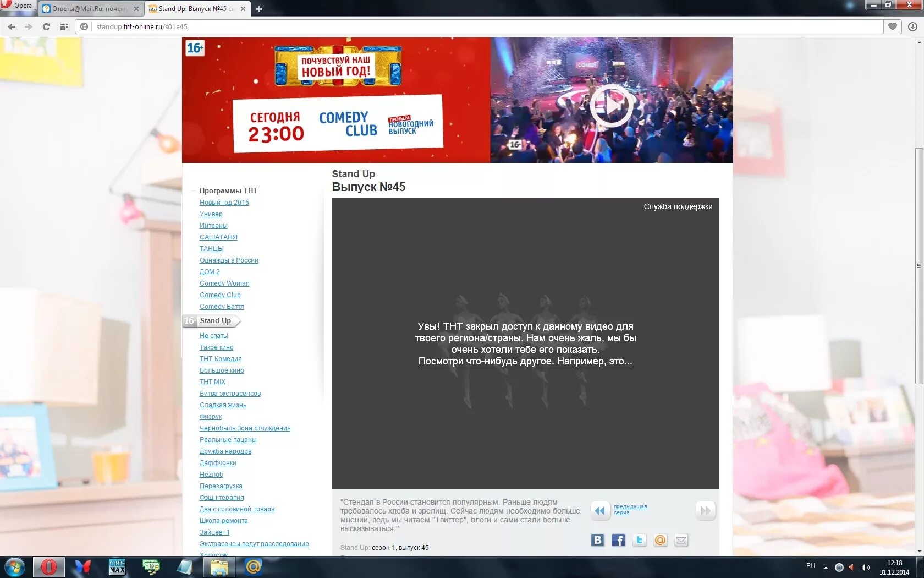Launch Opera from the taskbar
This screenshot has width=924, height=578.
point(49,567)
